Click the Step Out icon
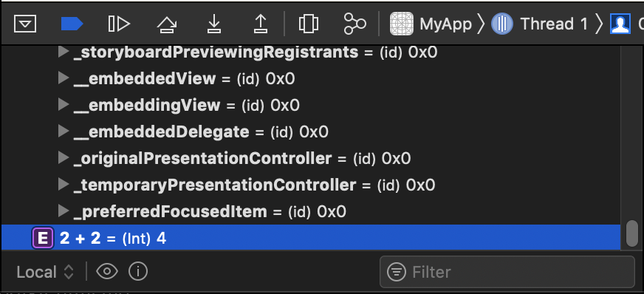 pos(261,24)
